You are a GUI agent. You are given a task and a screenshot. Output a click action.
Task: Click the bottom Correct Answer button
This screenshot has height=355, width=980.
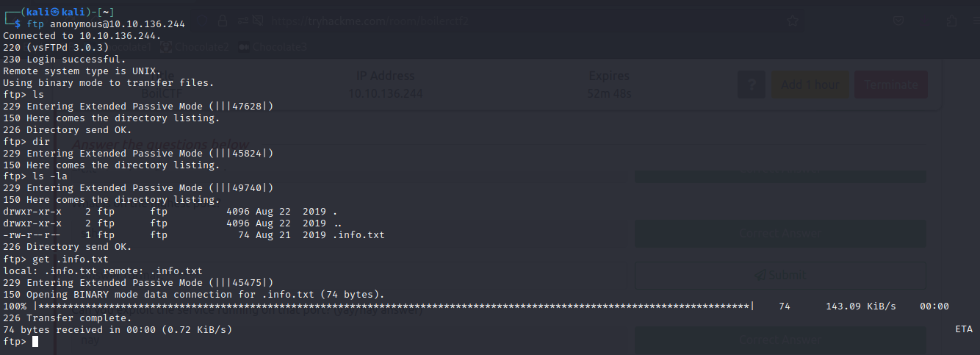tap(779, 340)
